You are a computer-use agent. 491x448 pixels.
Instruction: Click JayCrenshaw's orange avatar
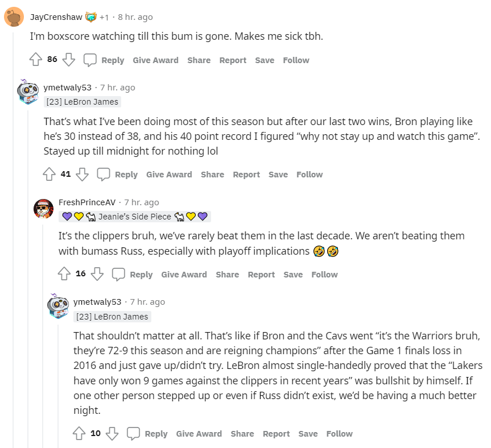pyautogui.click(x=14, y=17)
